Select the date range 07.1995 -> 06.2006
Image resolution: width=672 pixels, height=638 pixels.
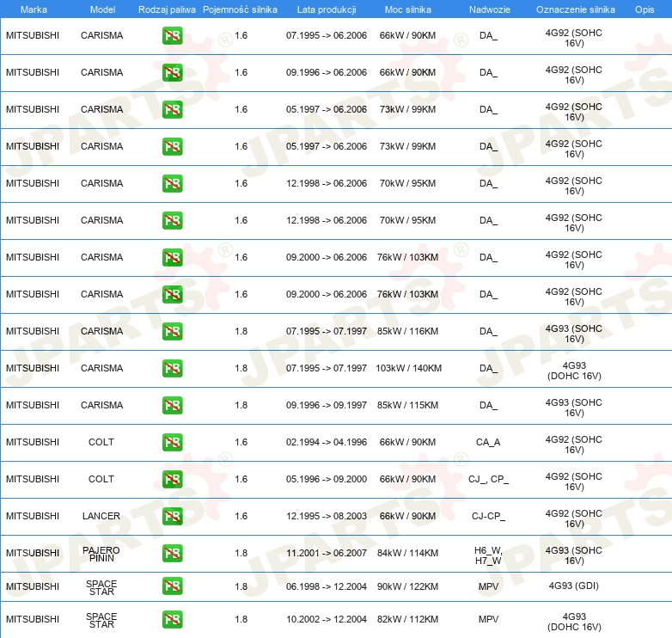327,35
